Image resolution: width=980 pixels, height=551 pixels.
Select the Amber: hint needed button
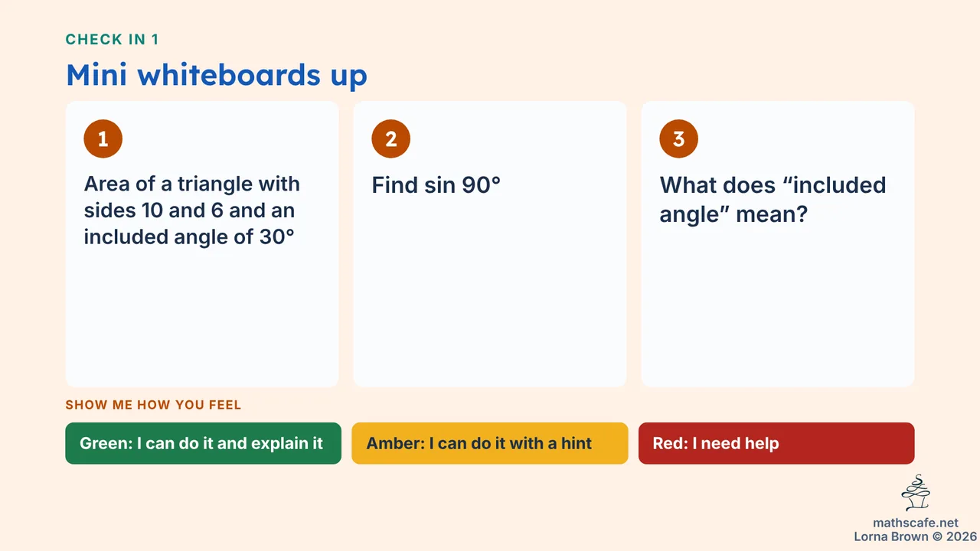point(490,443)
